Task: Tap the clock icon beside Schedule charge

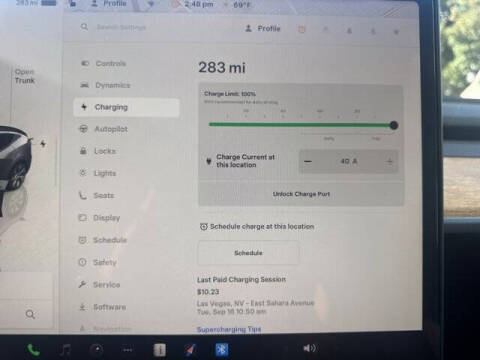Action: coord(203,227)
